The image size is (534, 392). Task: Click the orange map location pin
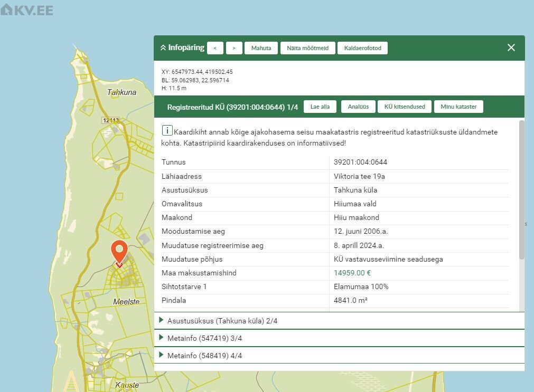119,251
